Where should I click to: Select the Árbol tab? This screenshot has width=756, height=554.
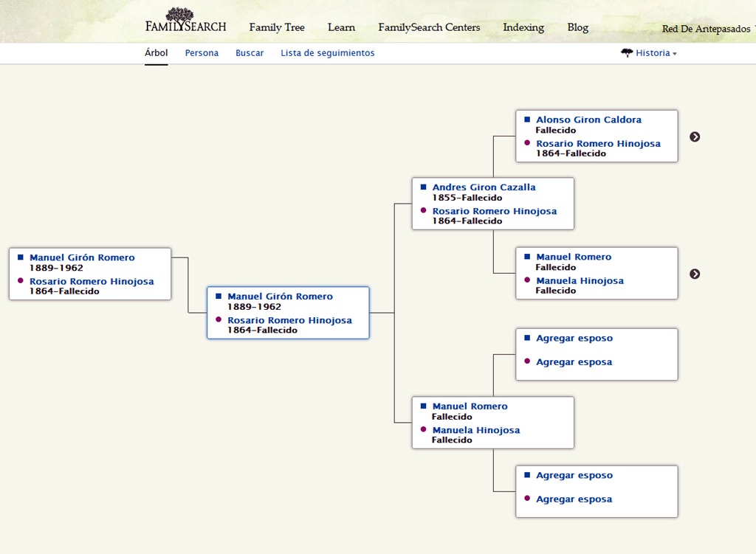pyautogui.click(x=157, y=53)
